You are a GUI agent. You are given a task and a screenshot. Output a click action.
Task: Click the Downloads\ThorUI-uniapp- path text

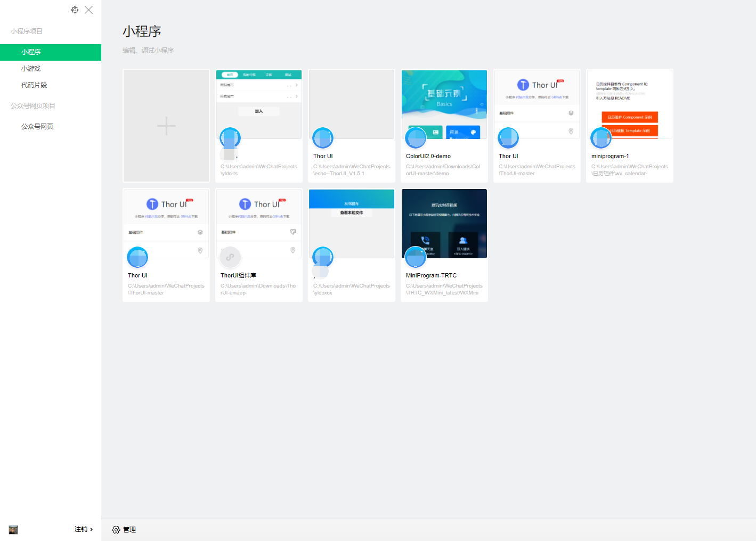[258, 289]
